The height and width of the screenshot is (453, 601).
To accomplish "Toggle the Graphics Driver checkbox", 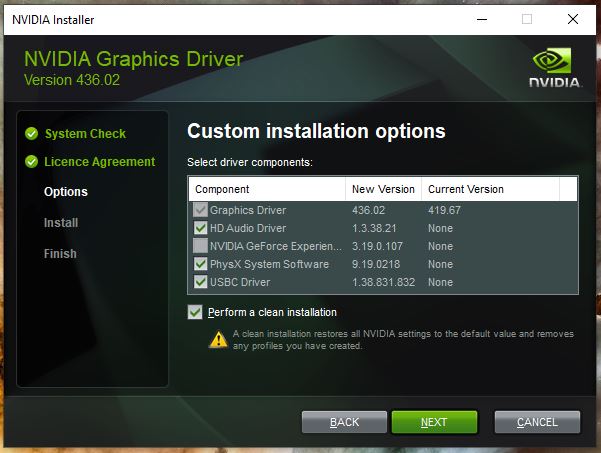I will 200,210.
